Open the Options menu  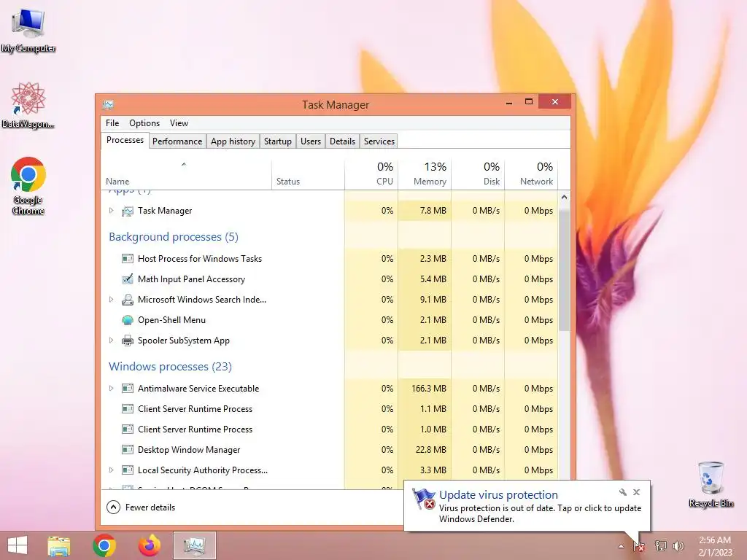144,123
